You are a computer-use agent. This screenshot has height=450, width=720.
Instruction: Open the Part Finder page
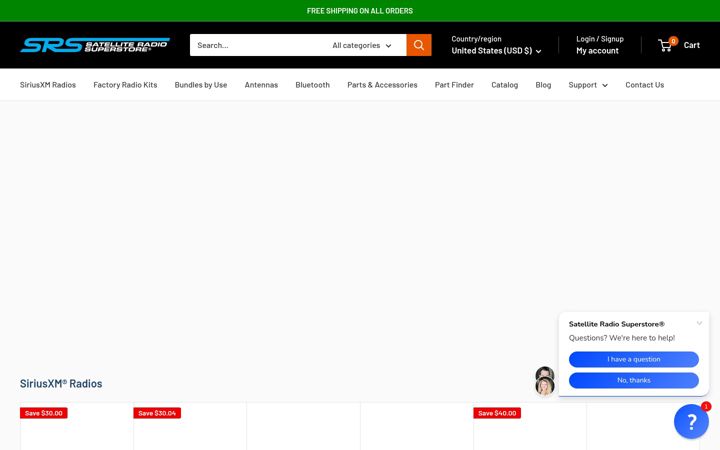[454, 85]
